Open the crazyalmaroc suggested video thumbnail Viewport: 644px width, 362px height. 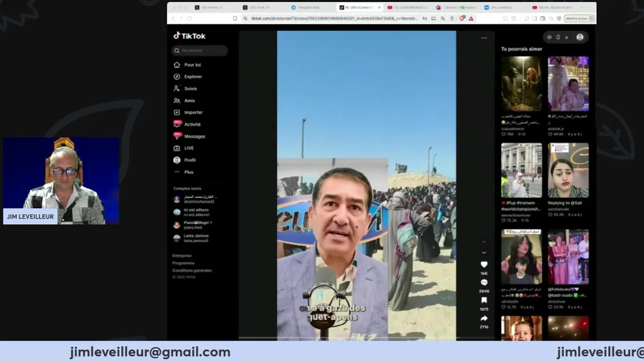[521, 84]
